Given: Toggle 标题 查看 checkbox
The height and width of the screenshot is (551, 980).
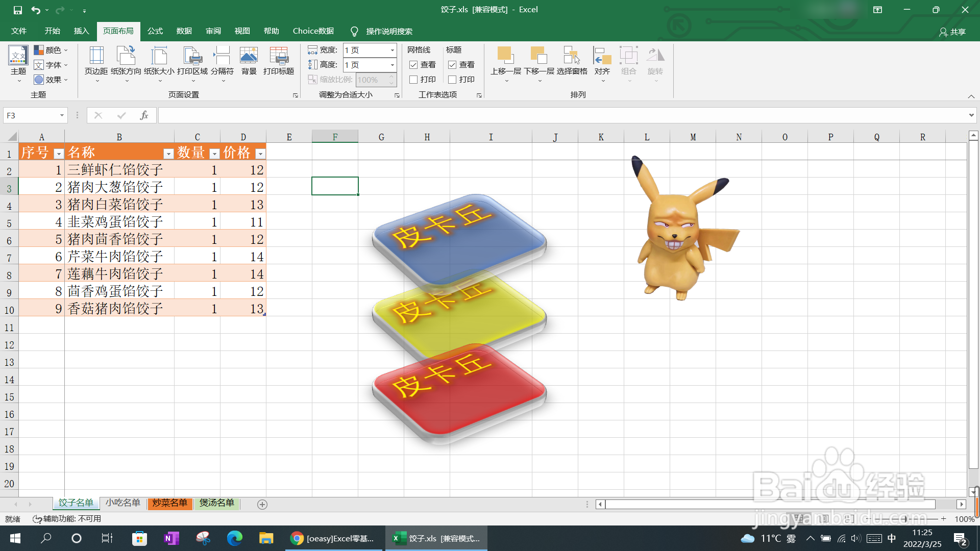Looking at the screenshot, I should (x=452, y=65).
